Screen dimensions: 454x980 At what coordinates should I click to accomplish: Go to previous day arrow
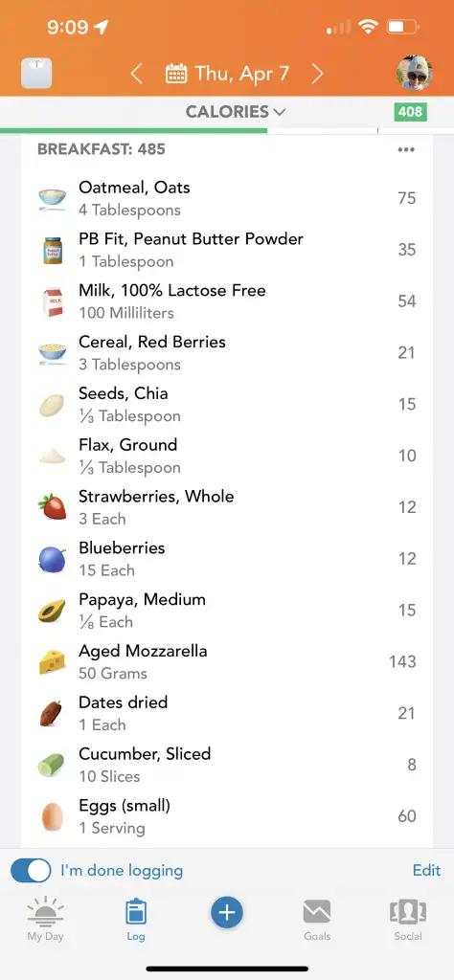(136, 74)
